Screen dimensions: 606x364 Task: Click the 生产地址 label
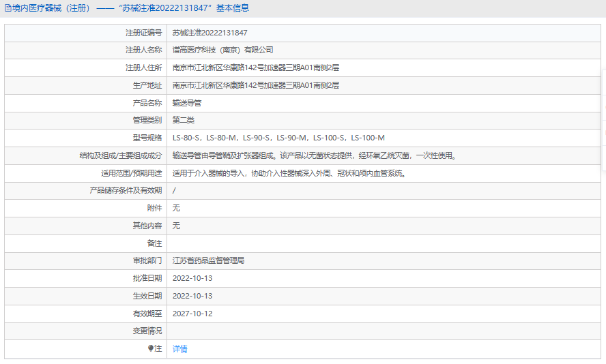(x=147, y=85)
